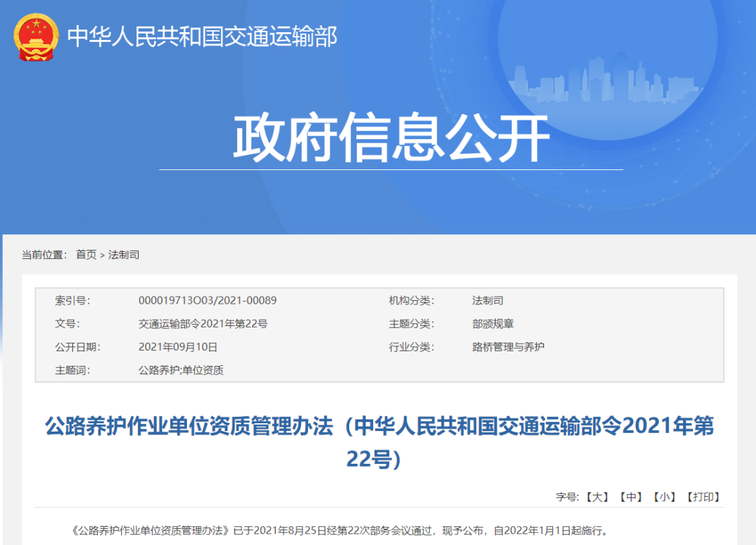
Task: Click document number 交通运输部令2021年第22号 in info table
Action: click(x=203, y=324)
